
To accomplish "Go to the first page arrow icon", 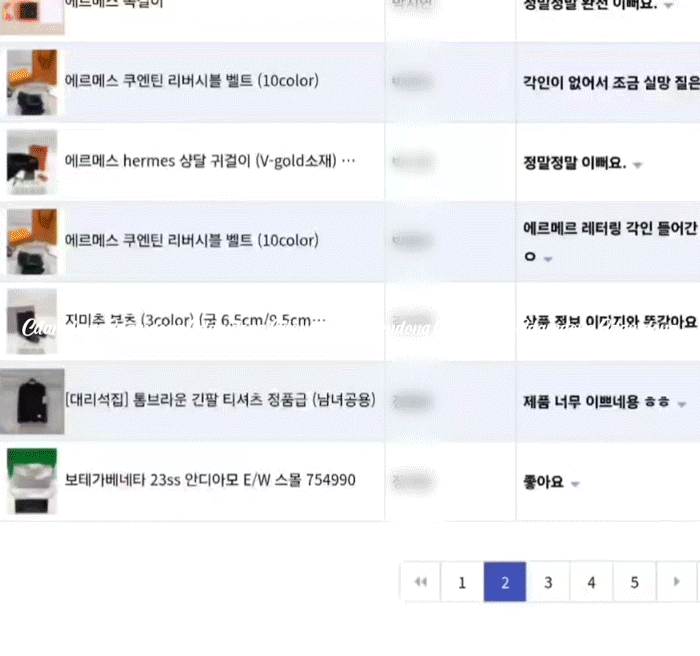I will coord(421,582).
